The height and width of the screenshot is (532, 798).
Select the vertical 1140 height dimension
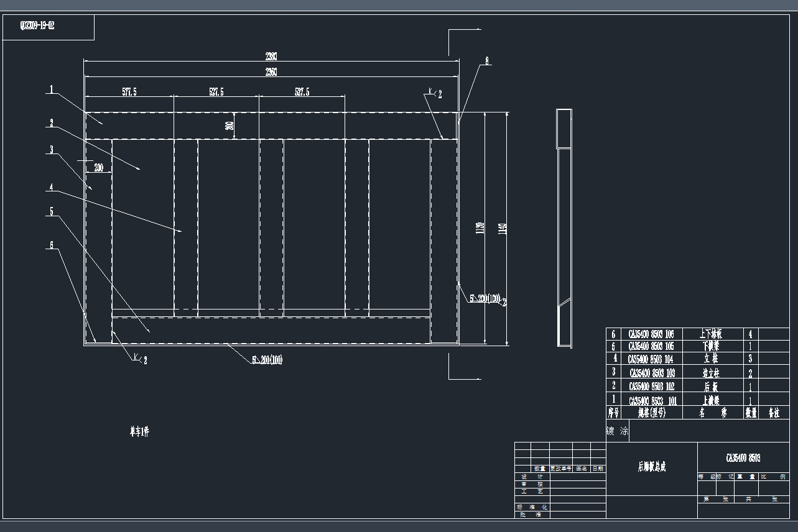[x=503, y=228]
